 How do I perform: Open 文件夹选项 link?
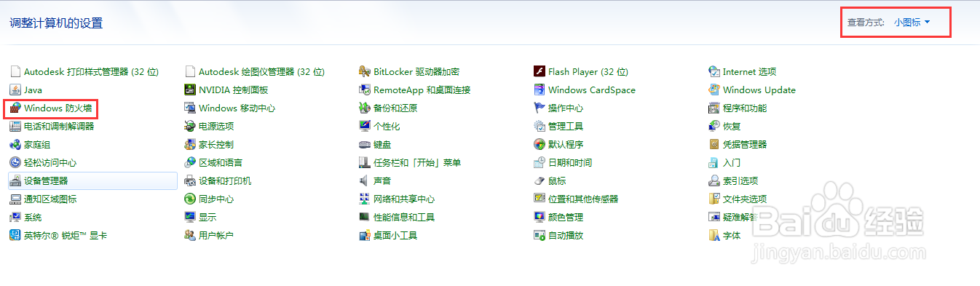tap(745, 199)
